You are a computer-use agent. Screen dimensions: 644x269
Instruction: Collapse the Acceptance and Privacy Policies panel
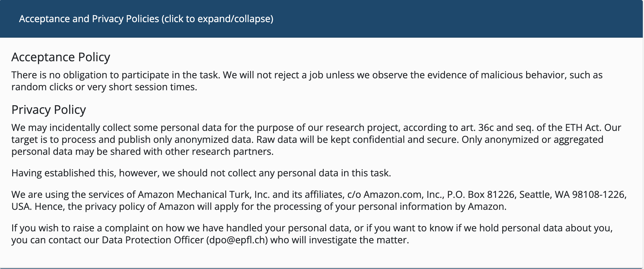pos(321,19)
